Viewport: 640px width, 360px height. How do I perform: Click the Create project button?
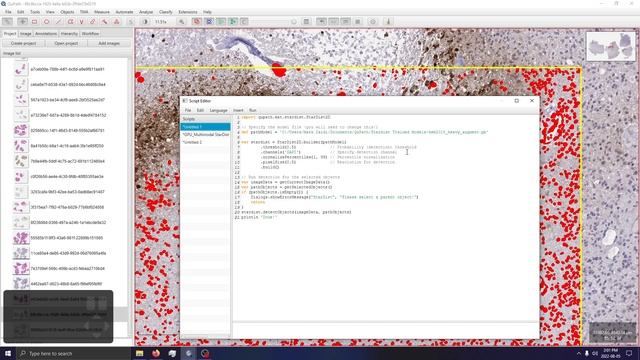[23, 43]
